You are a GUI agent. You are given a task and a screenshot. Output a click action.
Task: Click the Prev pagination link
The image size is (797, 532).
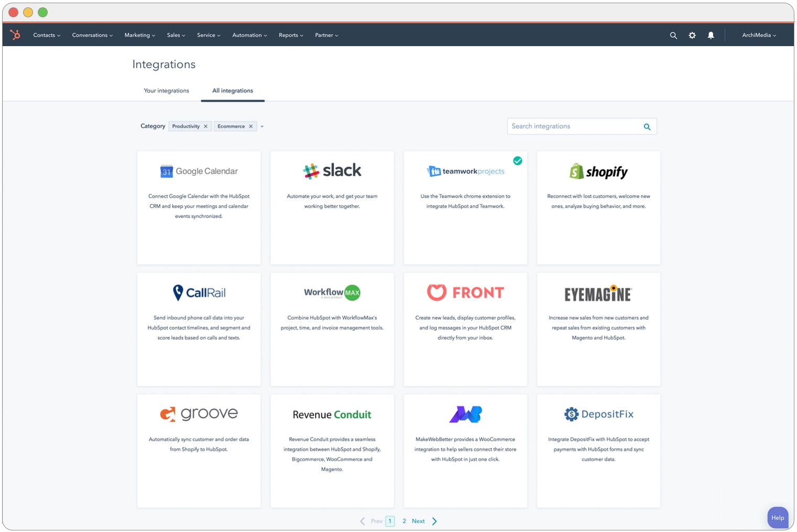tap(376, 521)
